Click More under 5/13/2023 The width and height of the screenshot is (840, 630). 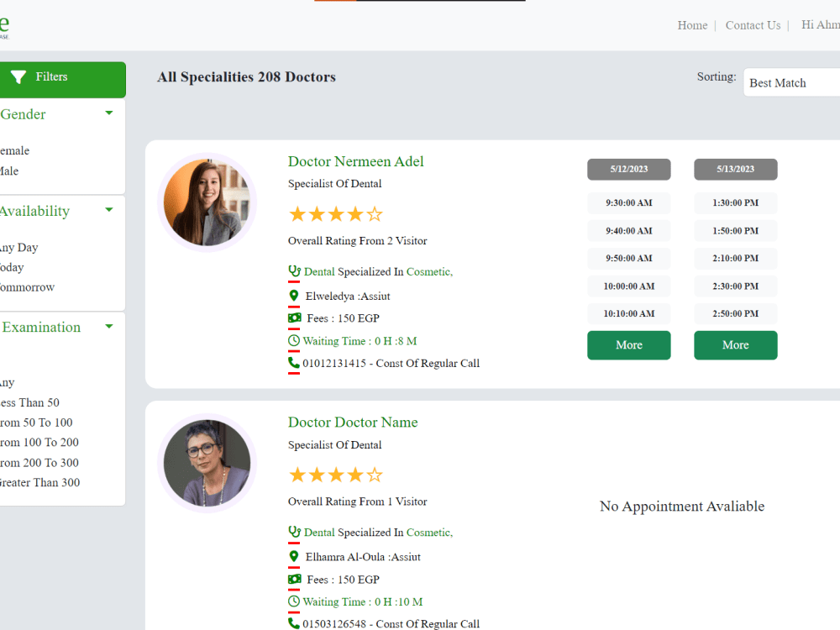click(x=736, y=345)
